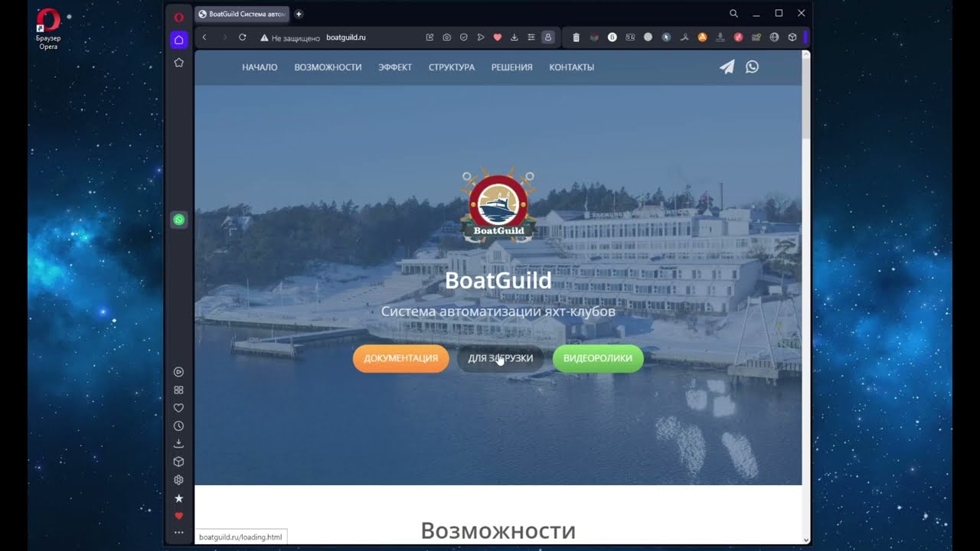Click the ДЛЯ ЗАГРУЗКИ button
980x551 pixels.
click(x=501, y=358)
